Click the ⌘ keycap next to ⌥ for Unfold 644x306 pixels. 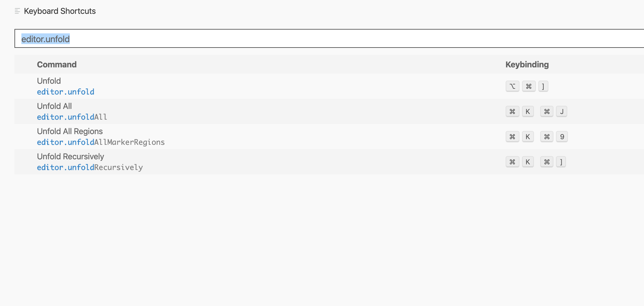[529, 86]
